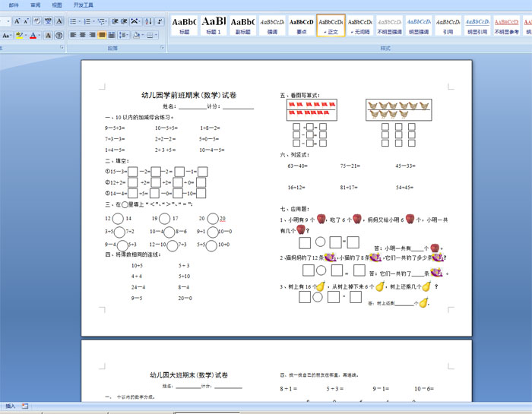Apply the 明显强调 style
This screenshot has height=414, width=532.
(419, 25)
